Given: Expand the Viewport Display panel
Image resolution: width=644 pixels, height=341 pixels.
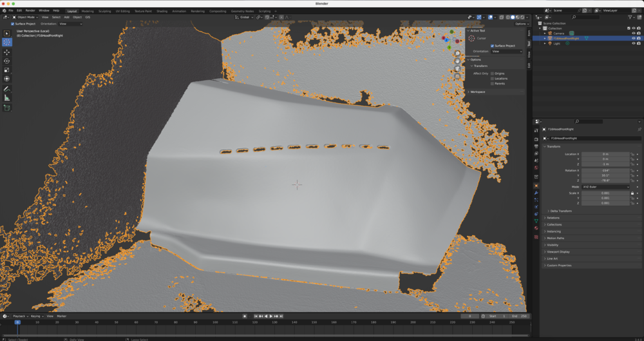Looking at the screenshot, I should [558, 252].
